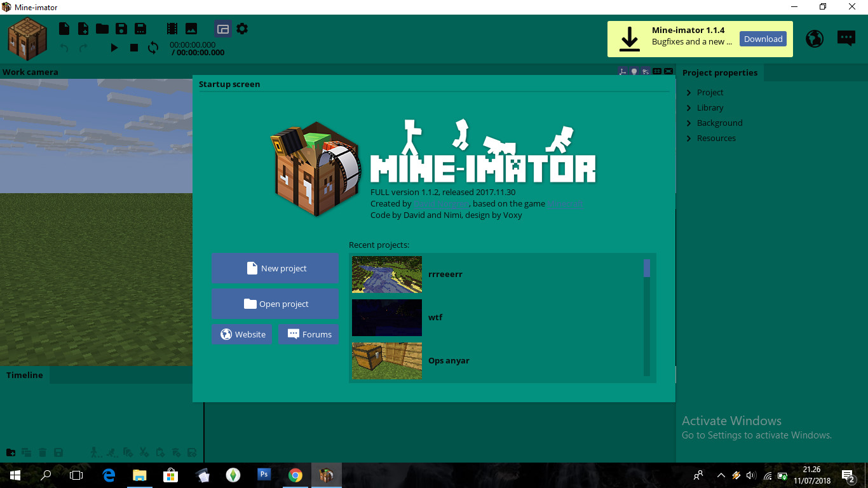Open the globe icon in the top bar
The width and height of the screenshot is (868, 488).
[x=815, y=38]
